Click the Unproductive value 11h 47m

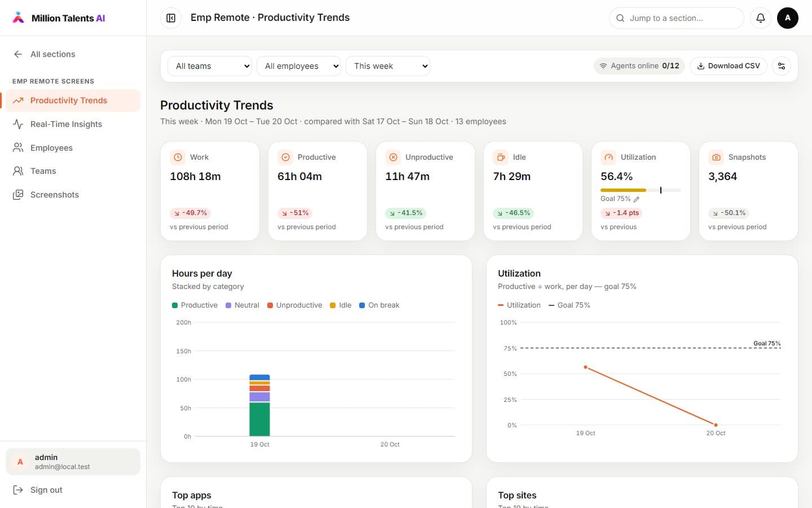coord(407,177)
